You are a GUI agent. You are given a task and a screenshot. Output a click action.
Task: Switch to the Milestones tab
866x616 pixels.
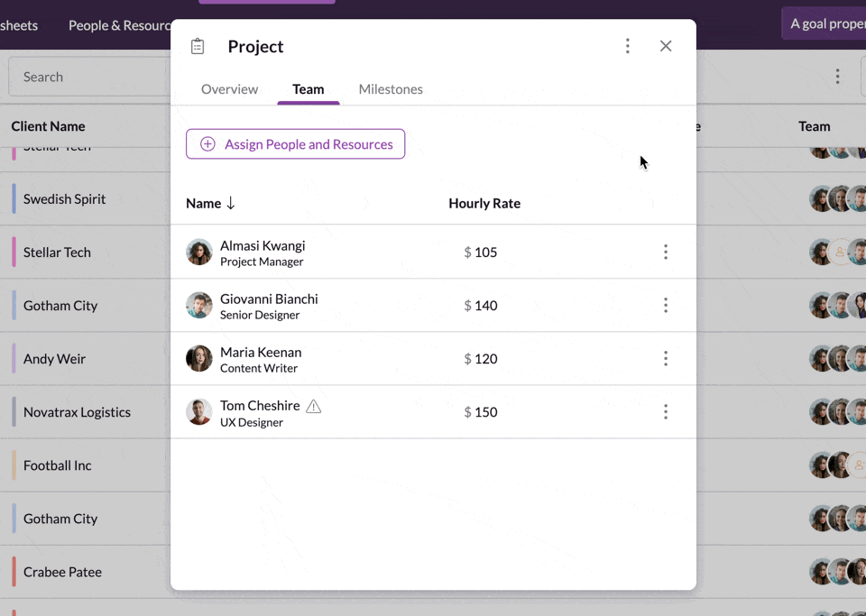[x=391, y=89]
